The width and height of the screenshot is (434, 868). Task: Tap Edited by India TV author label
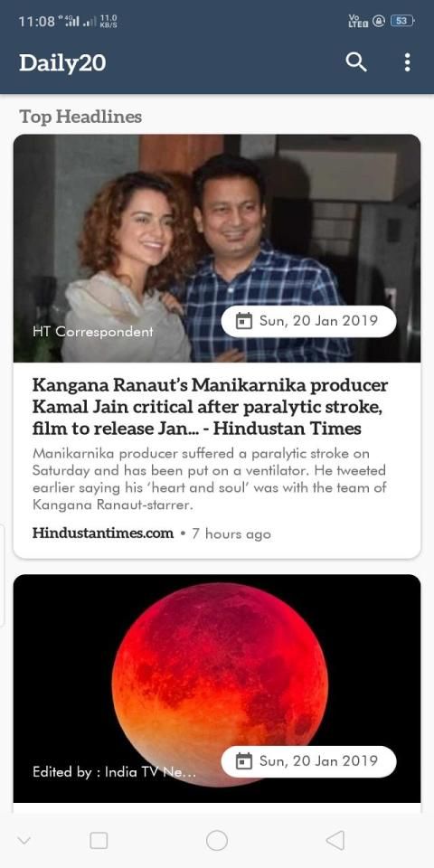click(x=114, y=772)
